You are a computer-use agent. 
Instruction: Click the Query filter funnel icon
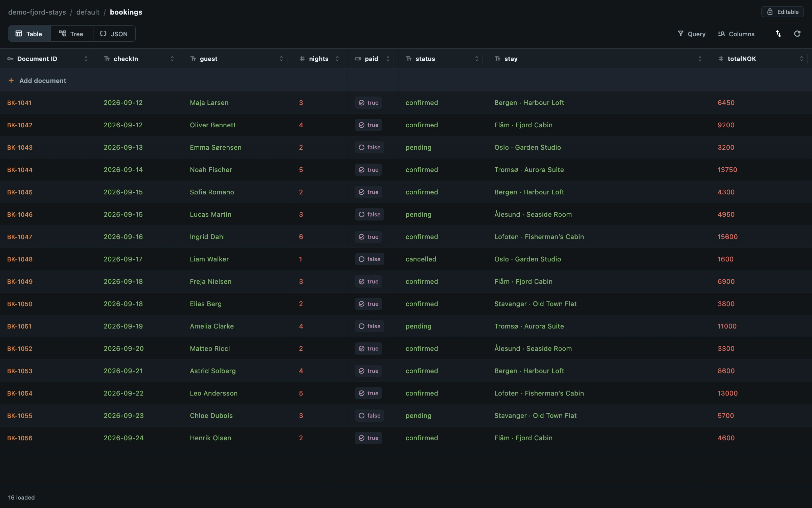point(681,34)
